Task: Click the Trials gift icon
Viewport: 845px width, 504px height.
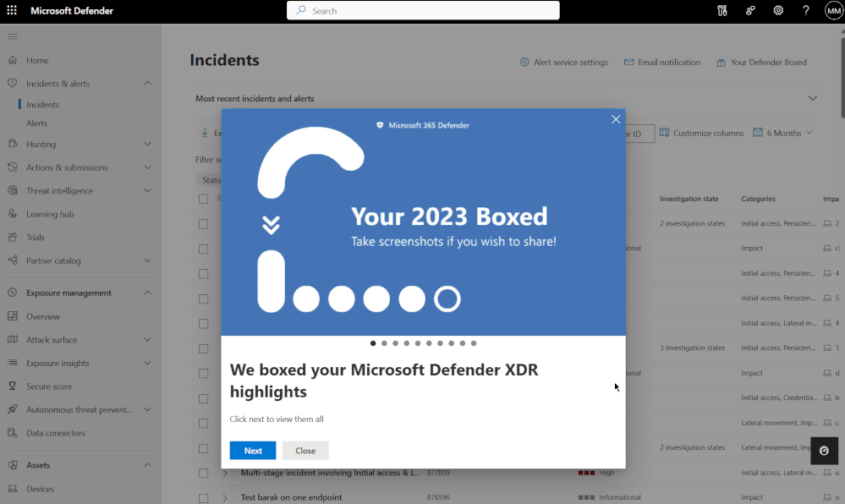Action: tap(13, 237)
